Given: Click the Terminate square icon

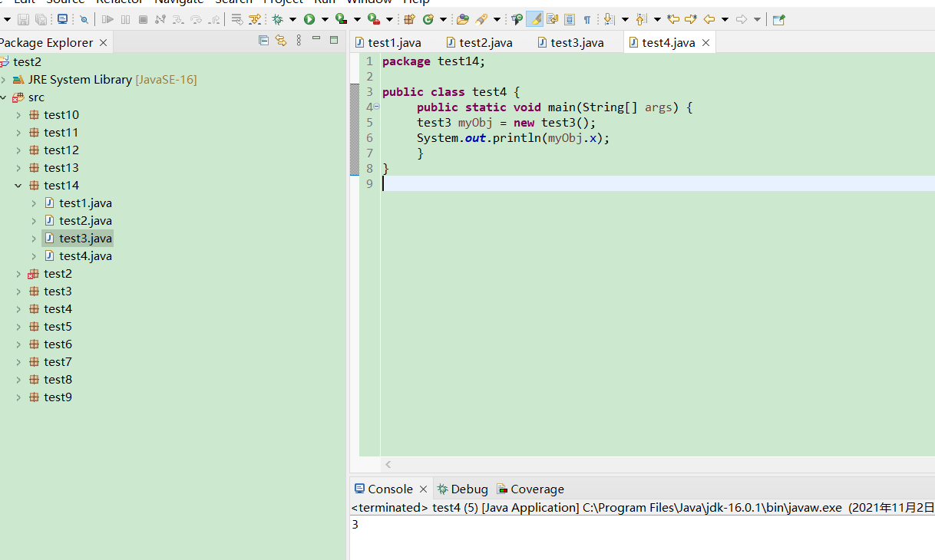Looking at the screenshot, I should (143, 19).
